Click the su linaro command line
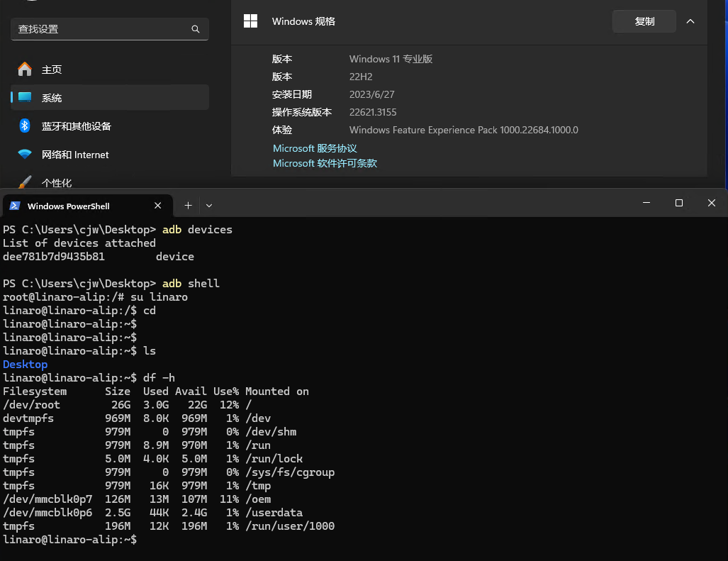The image size is (728, 561). tap(95, 296)
